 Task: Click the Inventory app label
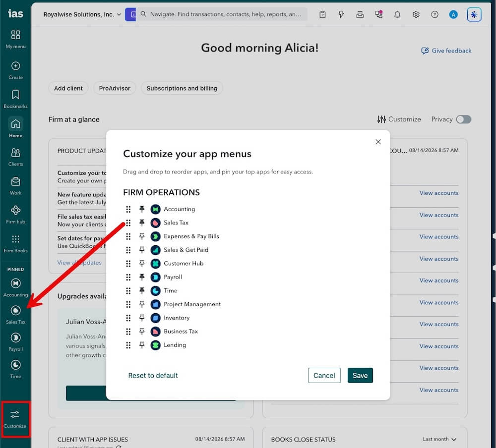click(x=177, y=318)
